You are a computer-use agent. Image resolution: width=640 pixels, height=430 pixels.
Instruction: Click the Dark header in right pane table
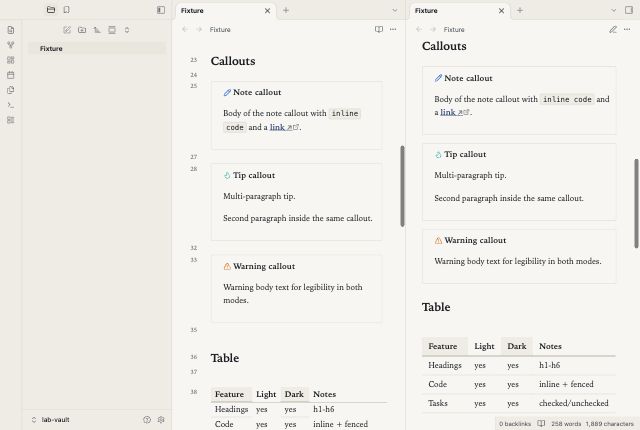coord(517,346)
